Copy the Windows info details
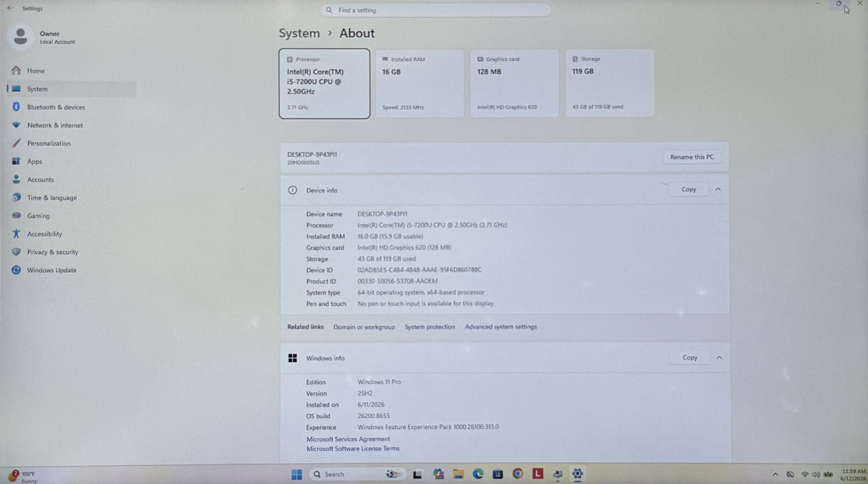The width and height of the screenshot is (868, 484). pyautogui.click(x=690, y=358)
